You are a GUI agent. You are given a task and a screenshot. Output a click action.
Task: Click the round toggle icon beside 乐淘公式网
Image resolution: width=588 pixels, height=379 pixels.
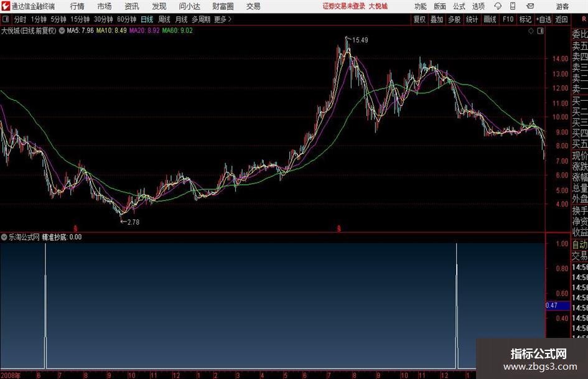(x=4, y=237)
